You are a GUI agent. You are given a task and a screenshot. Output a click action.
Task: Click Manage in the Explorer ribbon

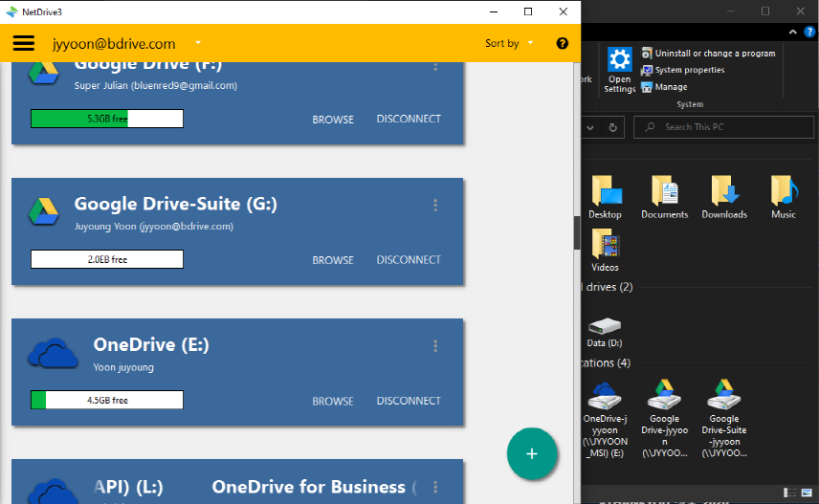(664, 87)
